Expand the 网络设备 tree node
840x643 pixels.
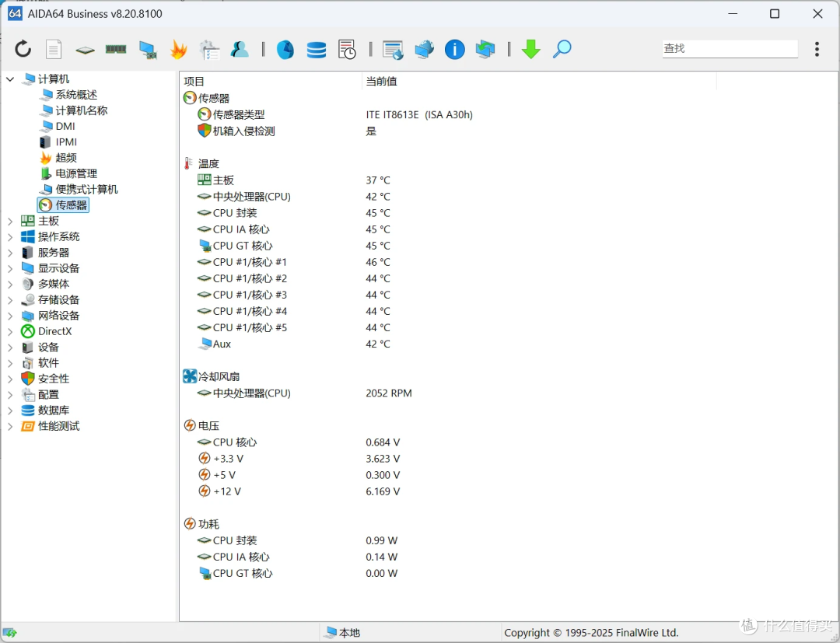(10, 316)
